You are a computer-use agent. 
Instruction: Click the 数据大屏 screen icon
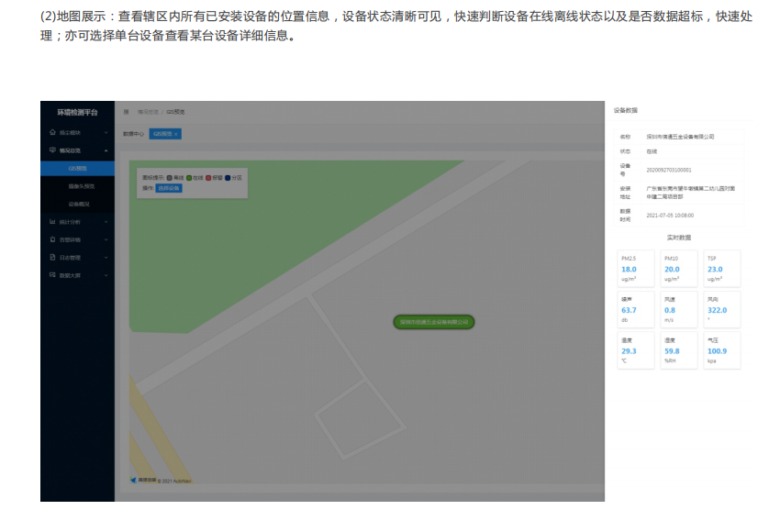(x=52, y=275)
